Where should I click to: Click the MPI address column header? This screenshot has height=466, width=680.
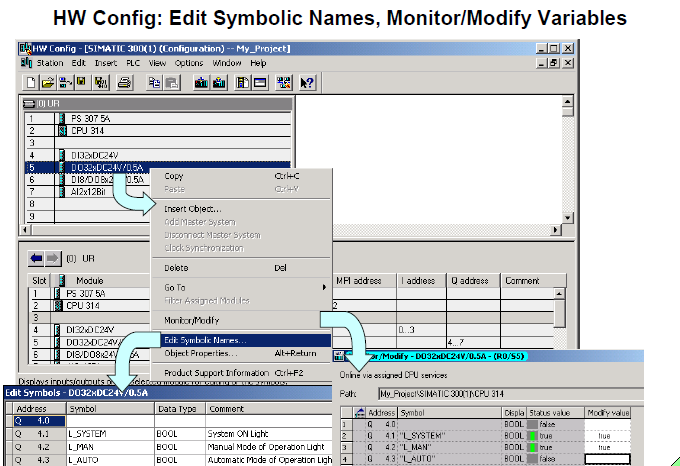[x=364, y=280]
